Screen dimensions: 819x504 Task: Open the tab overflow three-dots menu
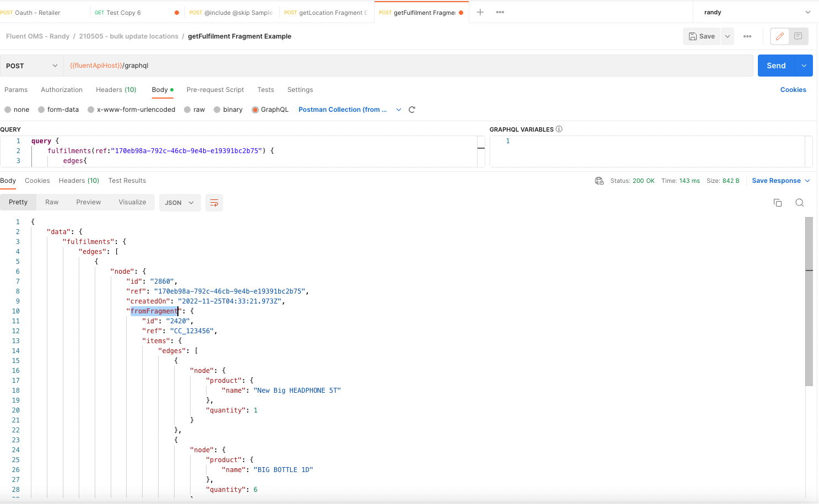tap(500, 12)
